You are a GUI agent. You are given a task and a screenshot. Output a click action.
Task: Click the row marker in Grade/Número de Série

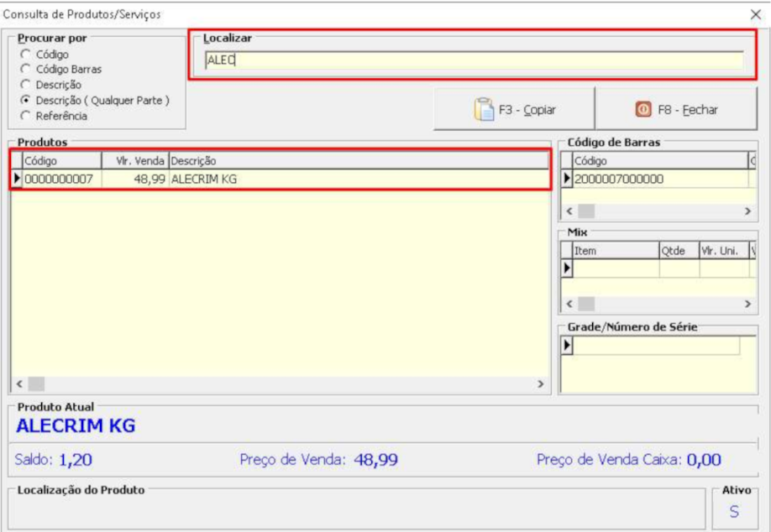coord(567,346)
